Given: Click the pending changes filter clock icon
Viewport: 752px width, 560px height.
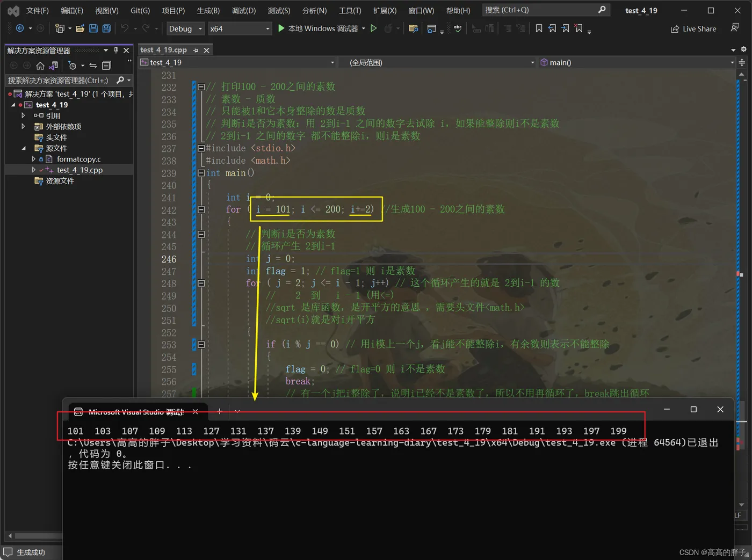Looking at the screenshot, I should click(73, 66).
